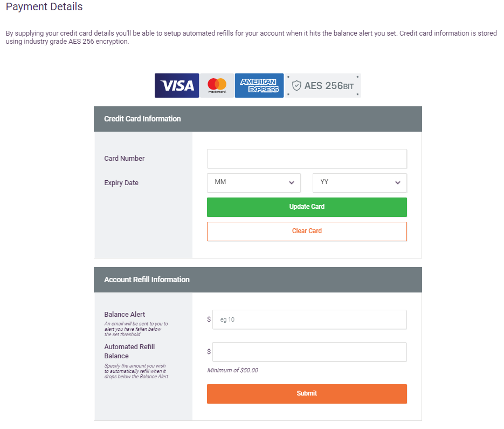
Task: Click the shield icon on the AES badge
Action: tap(297, 85)
